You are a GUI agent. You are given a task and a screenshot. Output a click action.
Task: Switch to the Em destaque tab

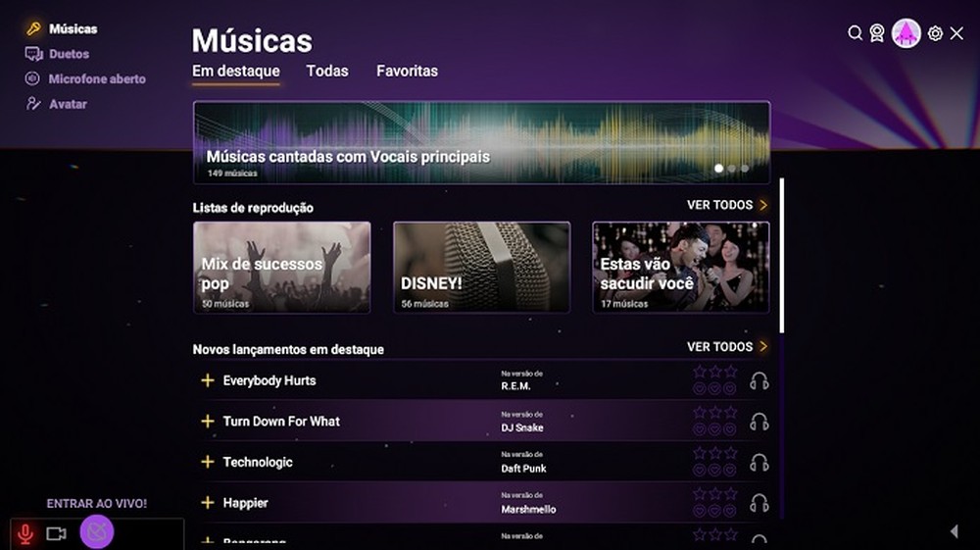pos(235,72)
